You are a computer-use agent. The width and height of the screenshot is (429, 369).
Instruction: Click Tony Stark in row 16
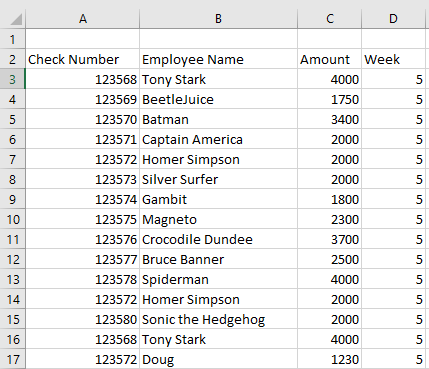(x=218, y=339)
